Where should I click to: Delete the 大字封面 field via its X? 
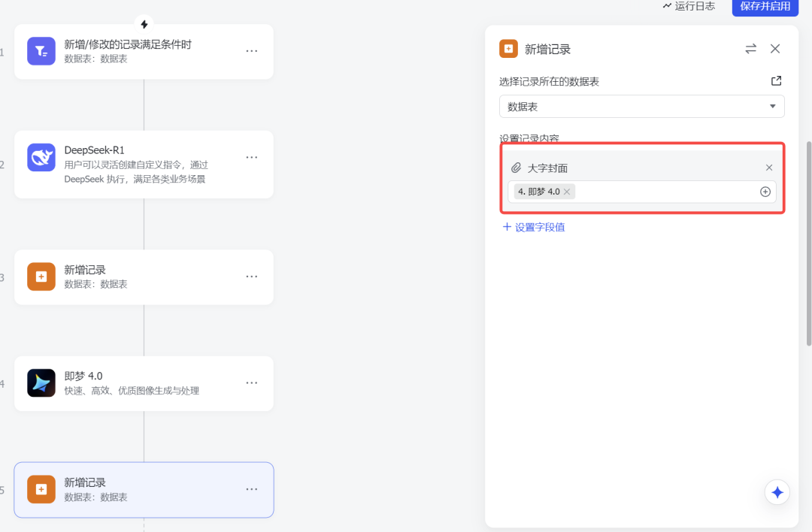click(x=769, y=167)
